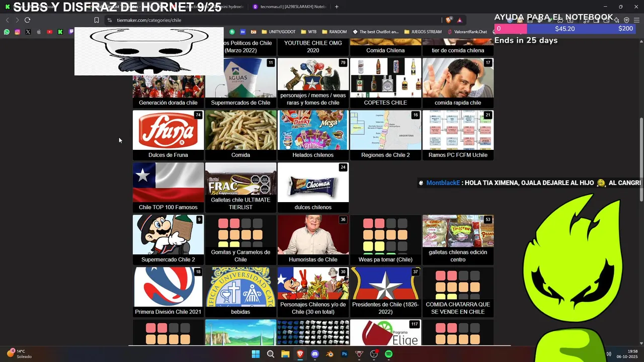Screen dimensions: 644x362
Task: Click the Brave Rewards triangle icon
Action: point(459,20)
